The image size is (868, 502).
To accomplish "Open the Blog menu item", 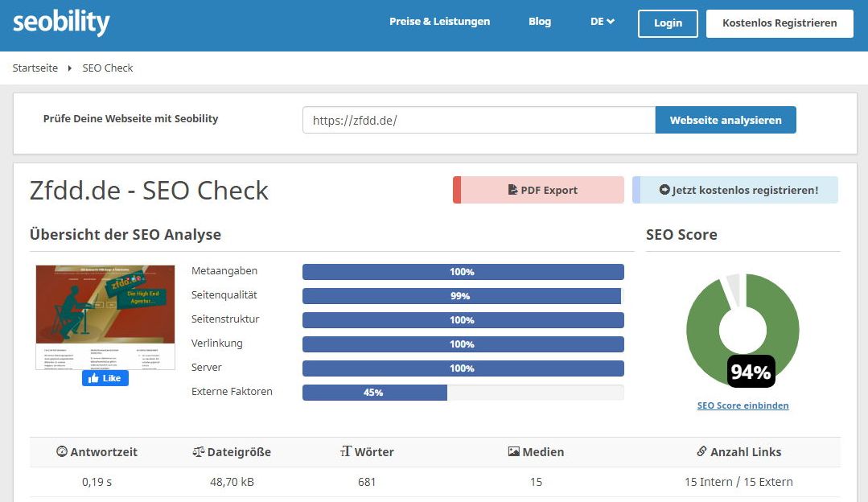I will pyautogui.click(x=540, y=22).
